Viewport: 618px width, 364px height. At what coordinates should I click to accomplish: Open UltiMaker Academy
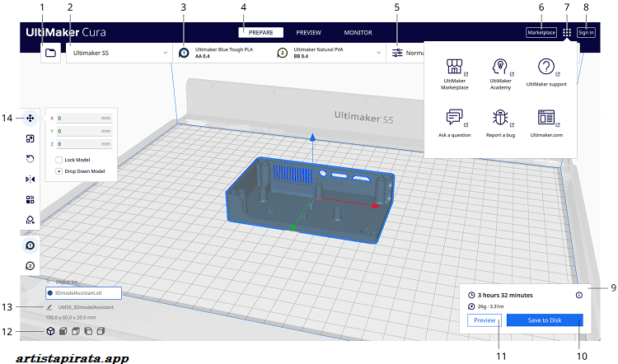[500, 74]
